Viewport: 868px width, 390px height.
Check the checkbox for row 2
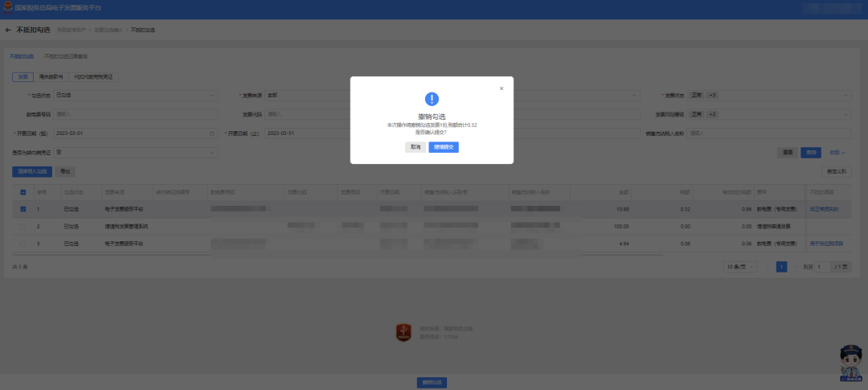click(23, 227)
